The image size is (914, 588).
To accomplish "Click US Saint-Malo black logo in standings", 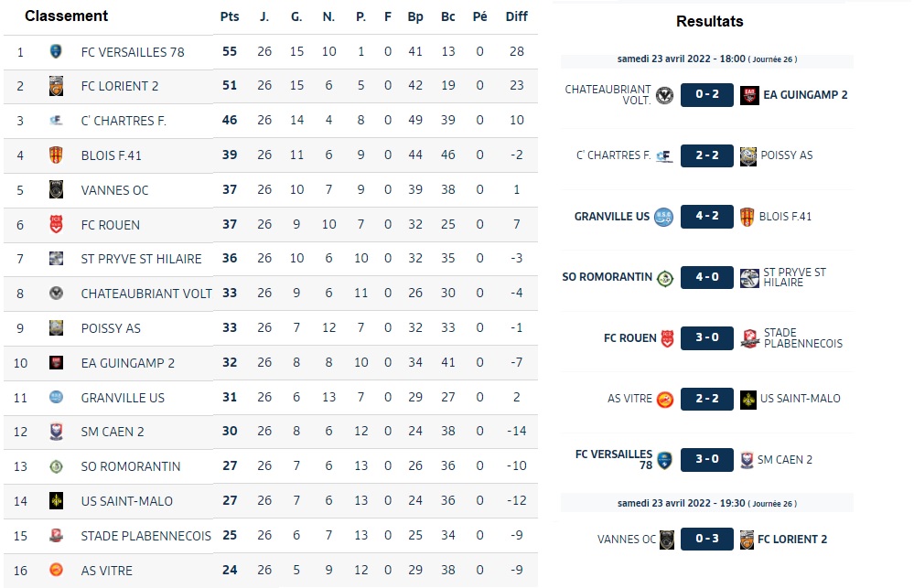I will pyautogui.click(x=56, y=500).
